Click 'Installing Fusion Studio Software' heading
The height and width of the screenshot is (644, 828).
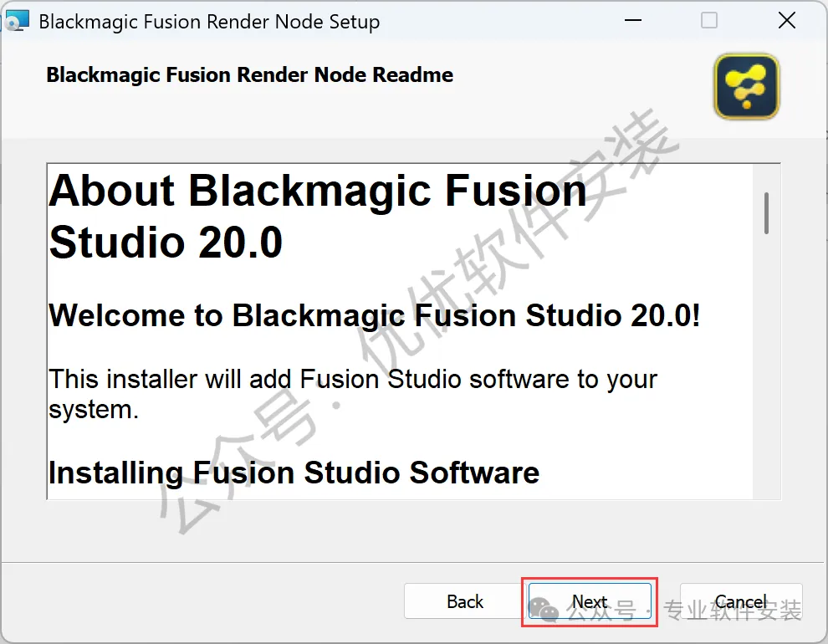(x=294, y=473)
